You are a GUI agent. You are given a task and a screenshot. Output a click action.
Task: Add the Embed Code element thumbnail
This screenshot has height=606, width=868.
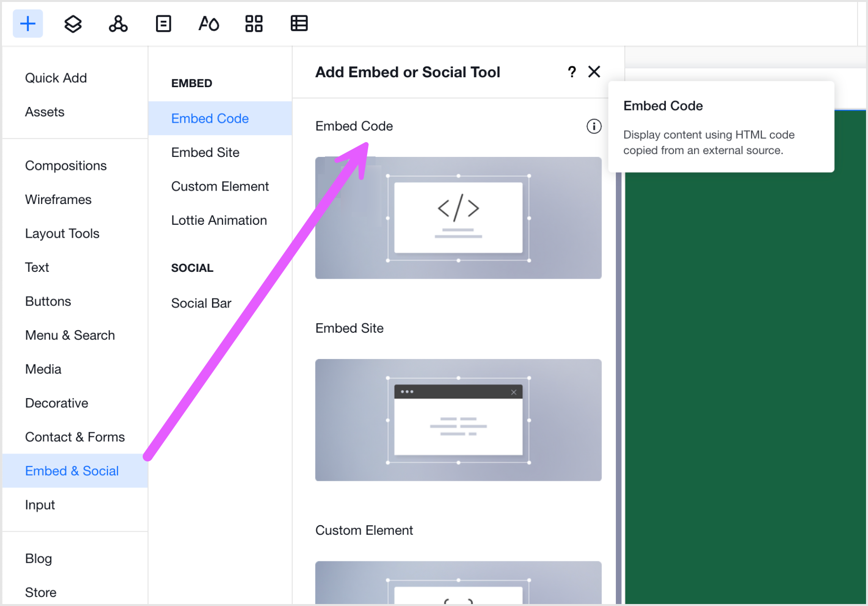point(458,218)
